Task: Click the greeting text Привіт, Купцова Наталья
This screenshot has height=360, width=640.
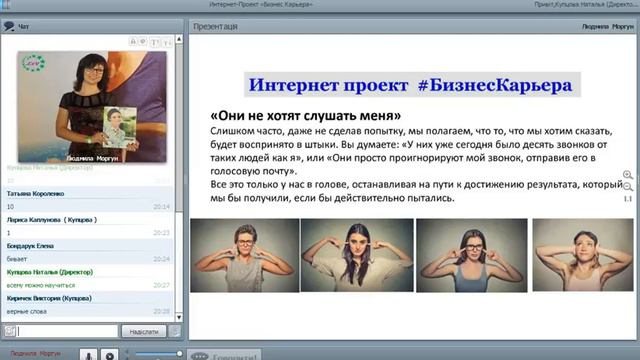Action: tap(585, 4)
